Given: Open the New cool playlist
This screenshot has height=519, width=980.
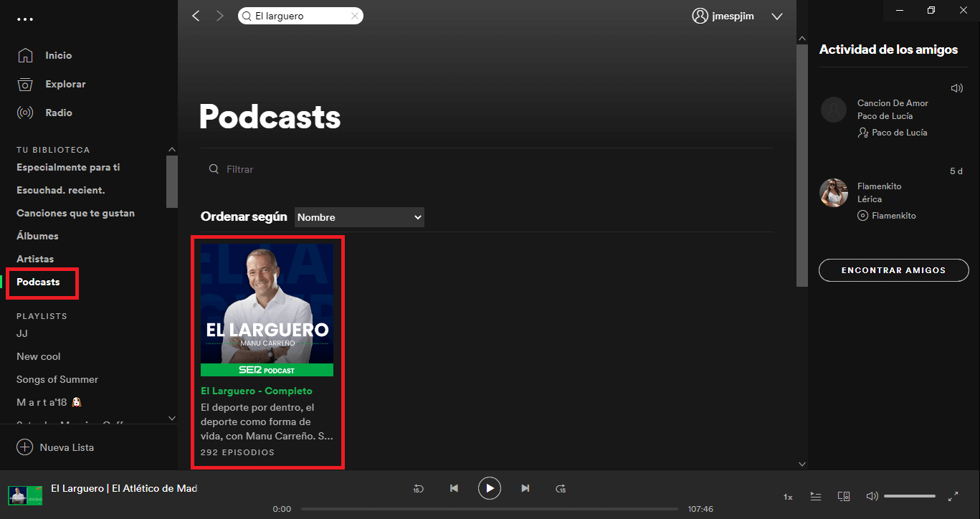Looking at the screenshot, I should point(39,356).
